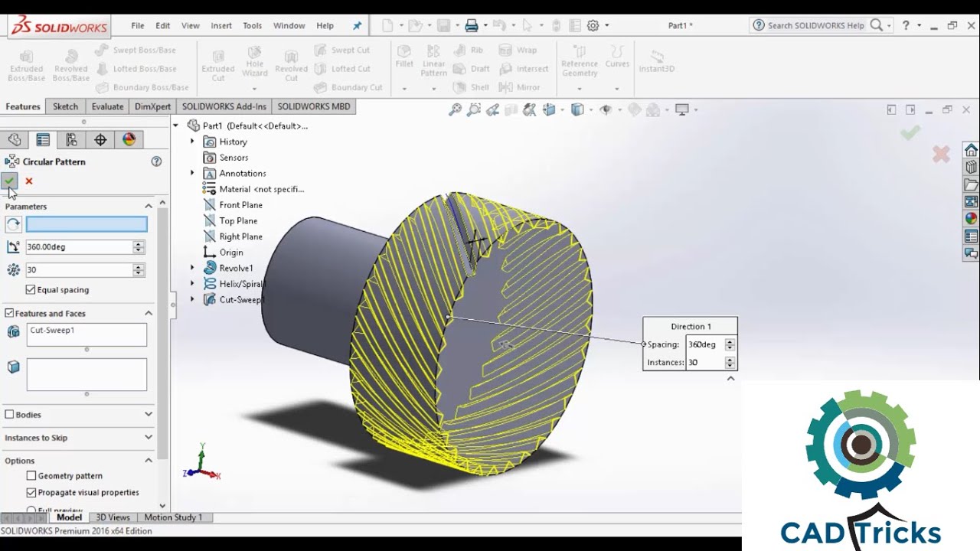Switch to PropertyManager tab icon
This screenshot has width=980, height=551.
coord(43,139)
